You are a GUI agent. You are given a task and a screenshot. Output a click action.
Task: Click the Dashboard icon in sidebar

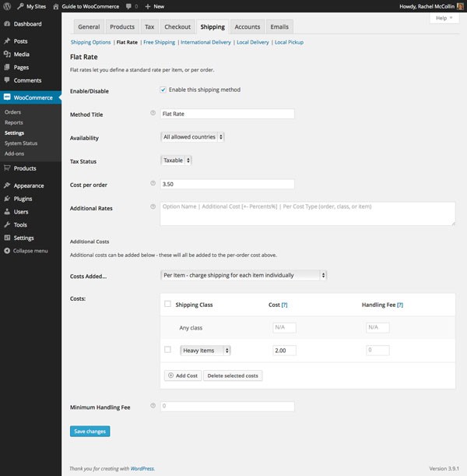point(7,23)
